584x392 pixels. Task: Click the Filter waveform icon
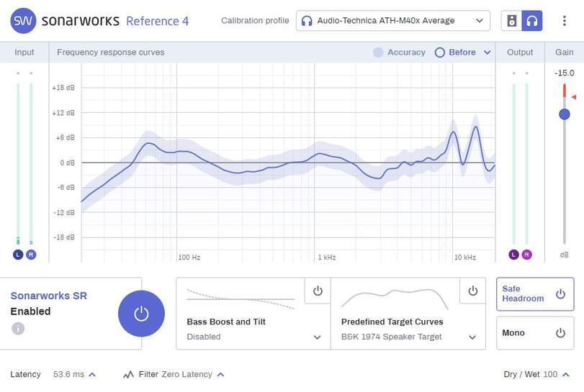[x=128, y=375]
